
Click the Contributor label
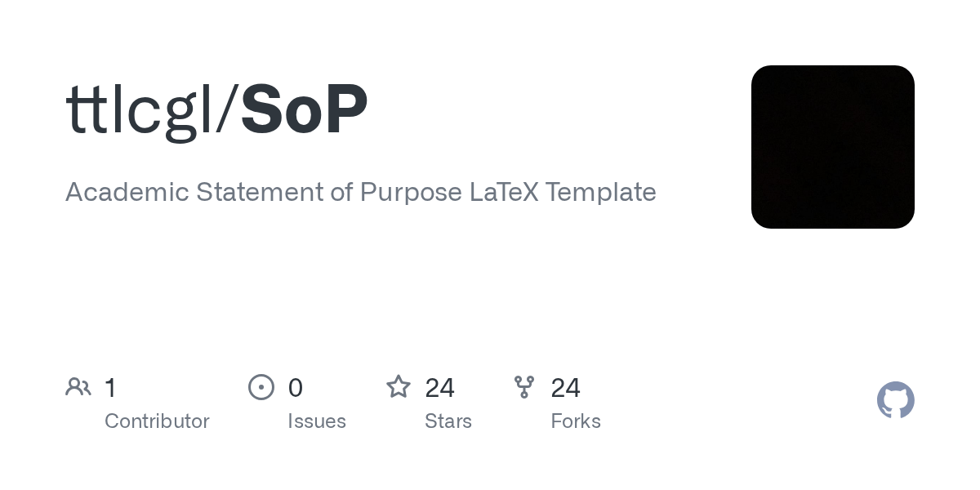coord(157,421)
